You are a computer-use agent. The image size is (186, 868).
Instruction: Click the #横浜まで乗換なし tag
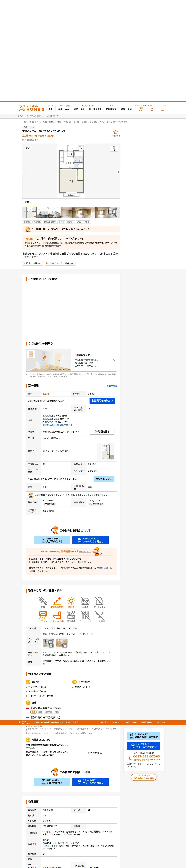pyautogui.click(x=33, y=263)
